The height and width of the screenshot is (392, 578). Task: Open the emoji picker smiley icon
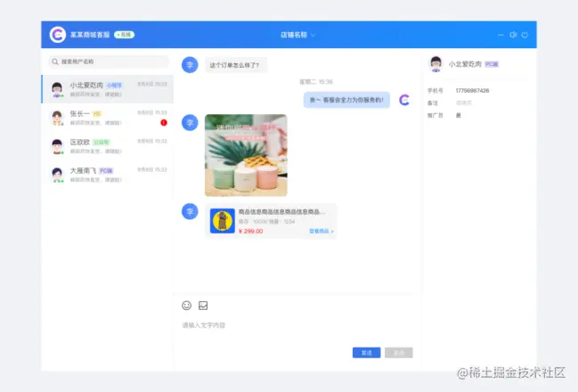click(186, 306)
